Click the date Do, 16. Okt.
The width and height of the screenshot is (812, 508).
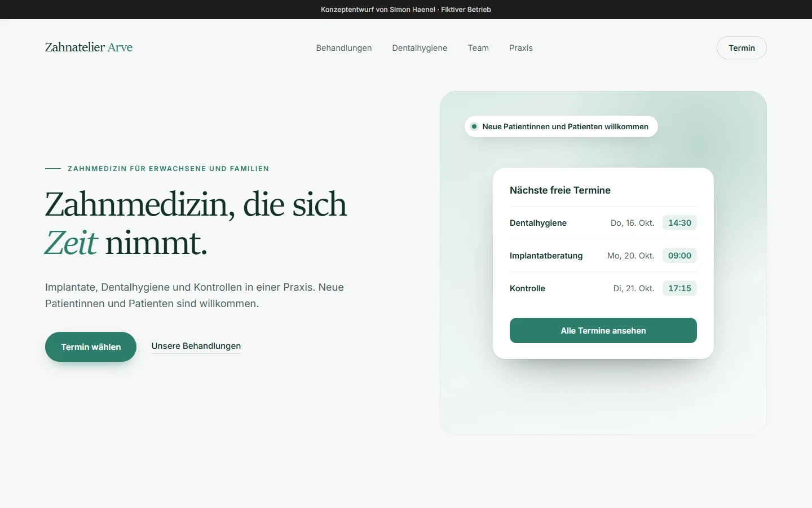point(633,223)
